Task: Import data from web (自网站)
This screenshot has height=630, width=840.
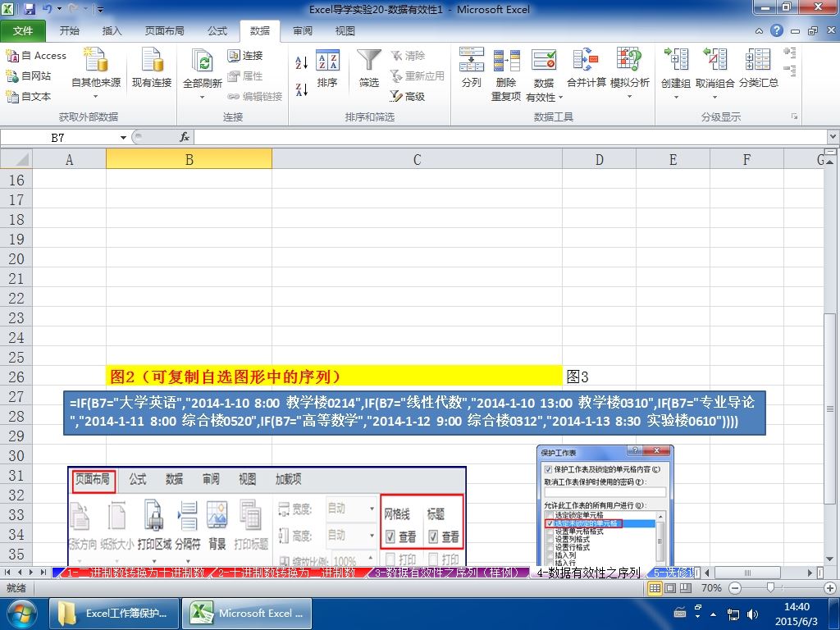Action: click(29, 76)
